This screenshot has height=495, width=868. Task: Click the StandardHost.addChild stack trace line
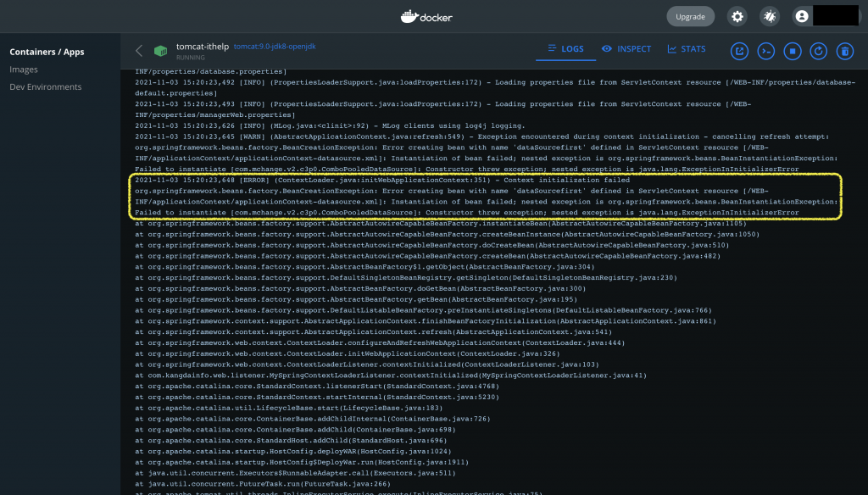coord(292,441)
